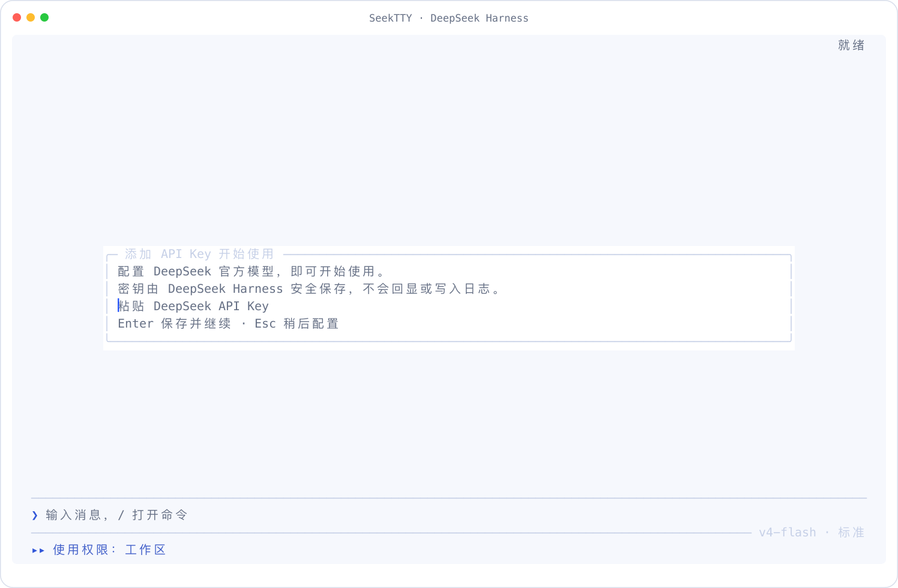
Task: Click the 输入消息 message input prompt
Action: click(x=117, y=515)
